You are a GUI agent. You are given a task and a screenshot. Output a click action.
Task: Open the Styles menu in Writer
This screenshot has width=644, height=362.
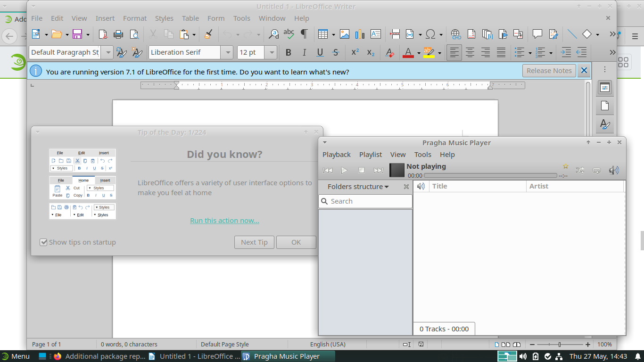click(164, 18)
